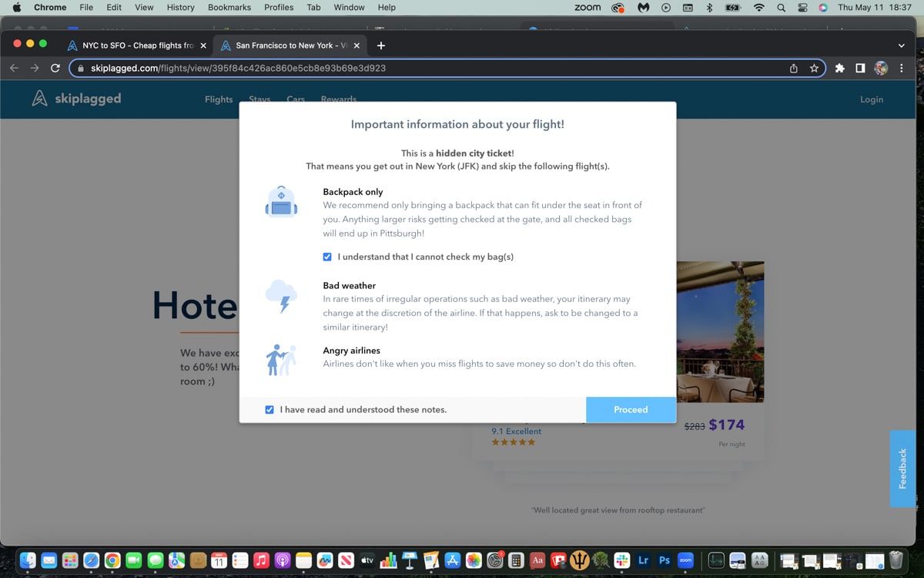Click the share page icon in address bar

tap(794, 68)
